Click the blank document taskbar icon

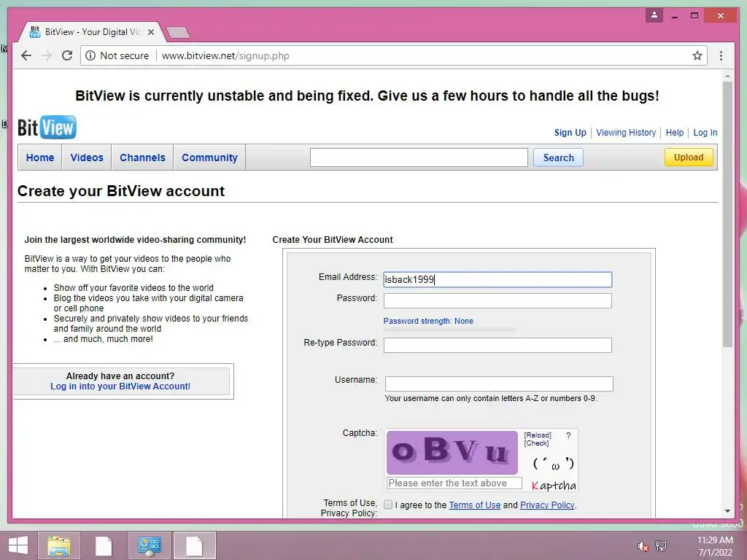click(104, 545)
